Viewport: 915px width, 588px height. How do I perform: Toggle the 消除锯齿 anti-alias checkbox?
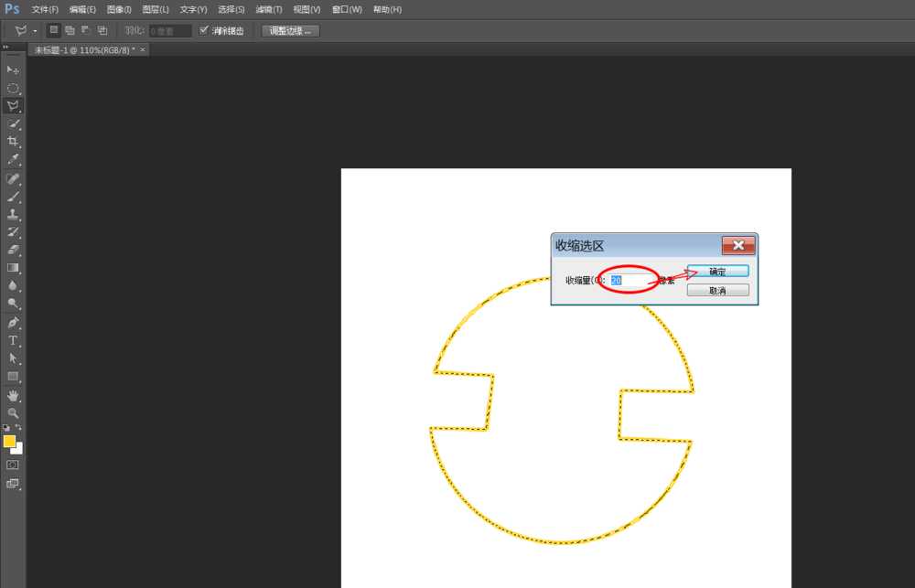(x=204, y=30)
